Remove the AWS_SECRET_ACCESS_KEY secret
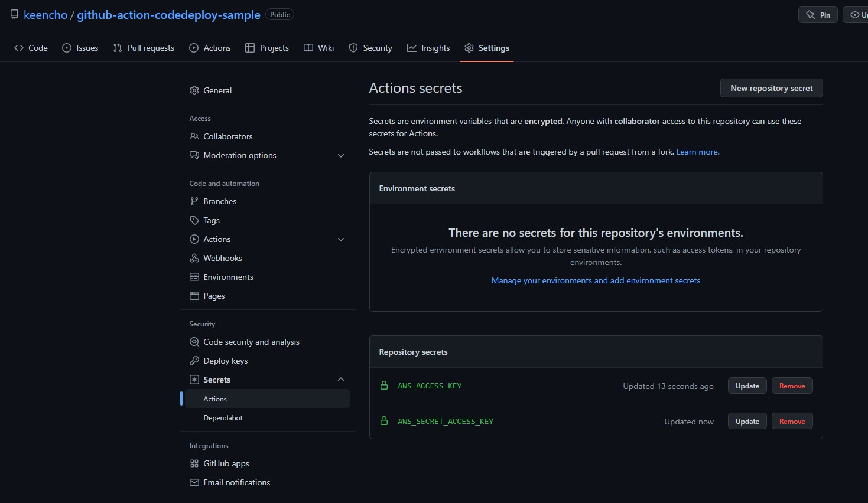Viewport: 868px width, 503px height. pyautogui.click(x=792, y=422)
